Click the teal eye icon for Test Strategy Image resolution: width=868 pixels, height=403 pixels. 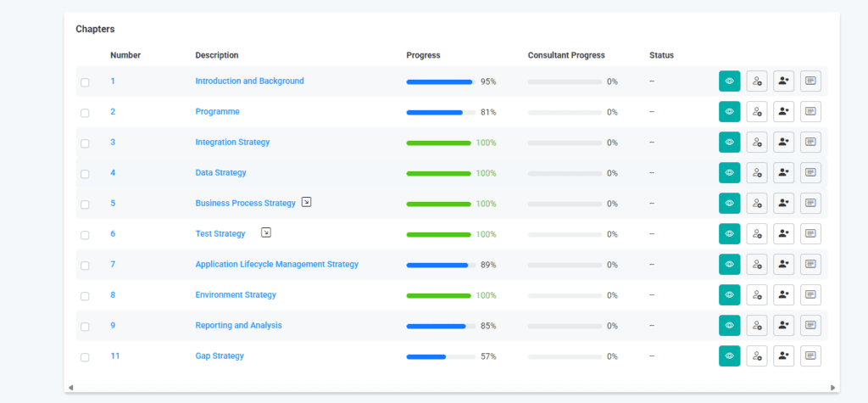(x=729, y=234)
